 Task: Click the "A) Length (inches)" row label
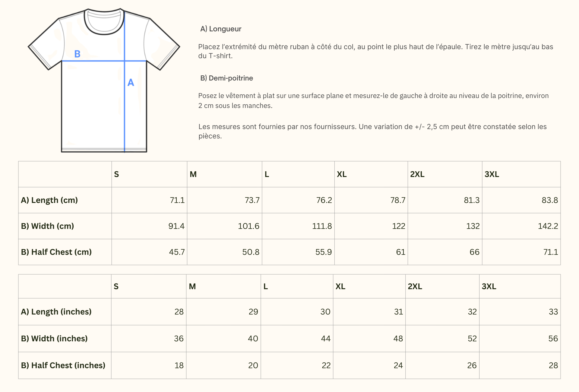coord(56,312)
